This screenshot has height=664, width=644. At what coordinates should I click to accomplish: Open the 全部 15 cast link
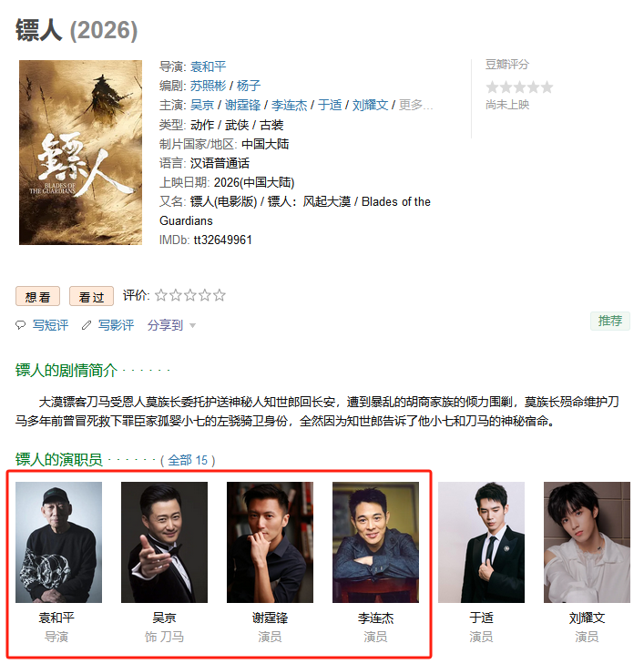[188, 460]
